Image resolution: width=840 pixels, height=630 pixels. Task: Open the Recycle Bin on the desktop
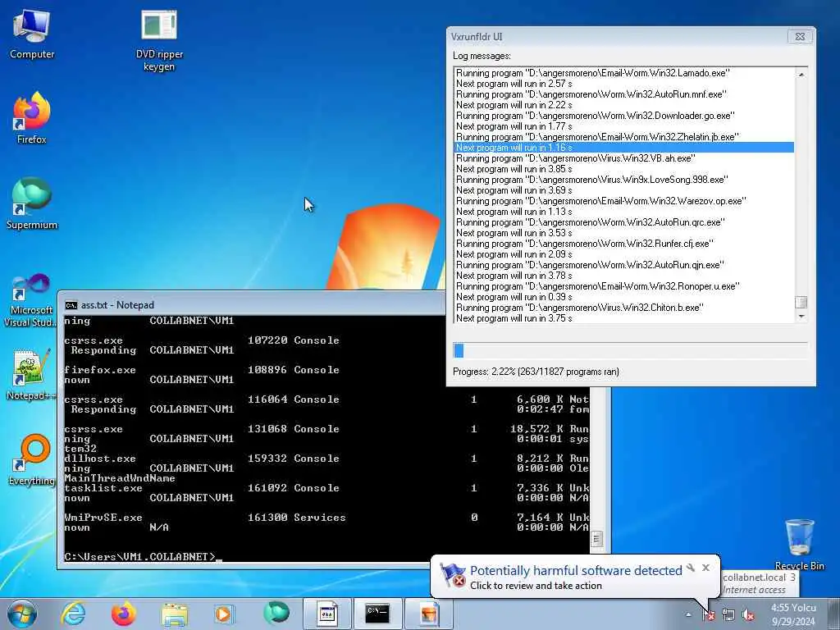click(x=799, y=545)
